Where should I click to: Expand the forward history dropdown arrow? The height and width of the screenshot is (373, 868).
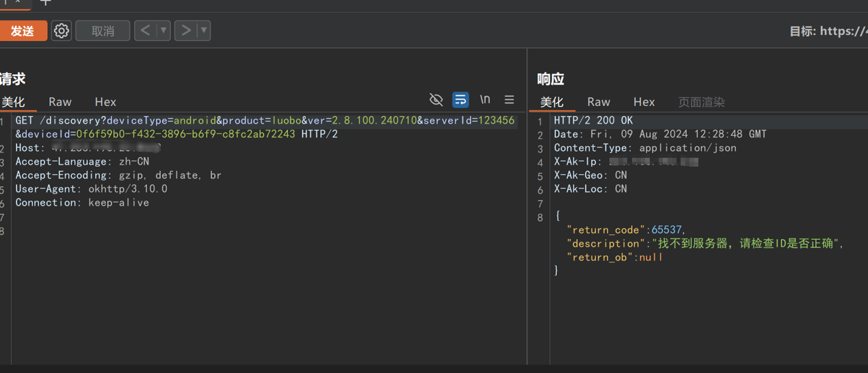204,31
